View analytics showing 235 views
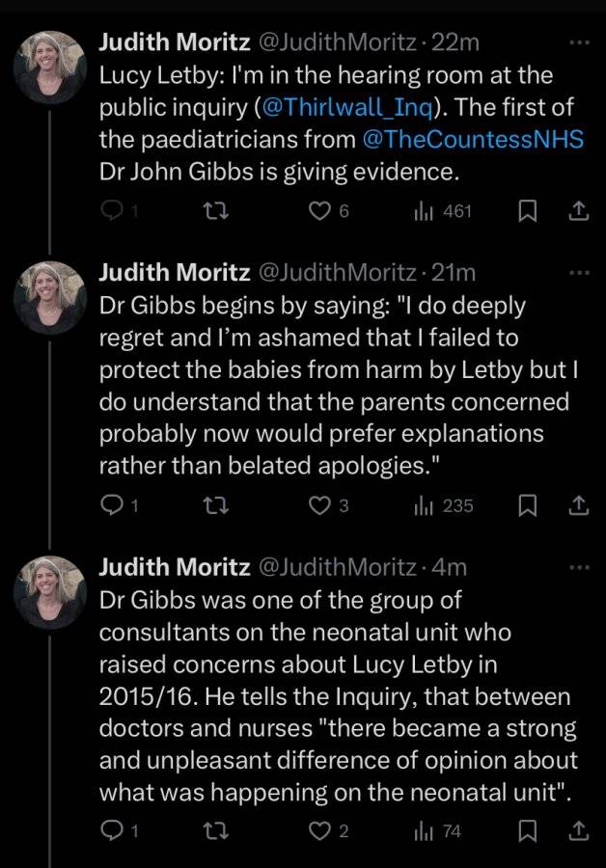 [x=443, y=504]
